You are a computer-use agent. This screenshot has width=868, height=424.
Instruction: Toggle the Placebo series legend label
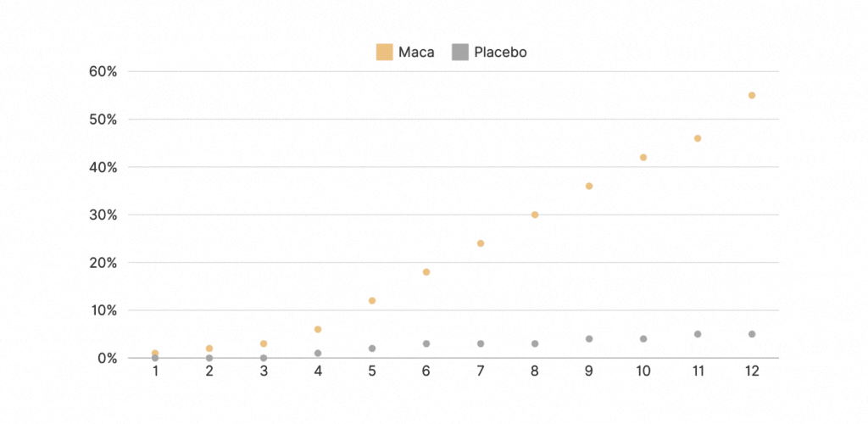coord(500,53)
